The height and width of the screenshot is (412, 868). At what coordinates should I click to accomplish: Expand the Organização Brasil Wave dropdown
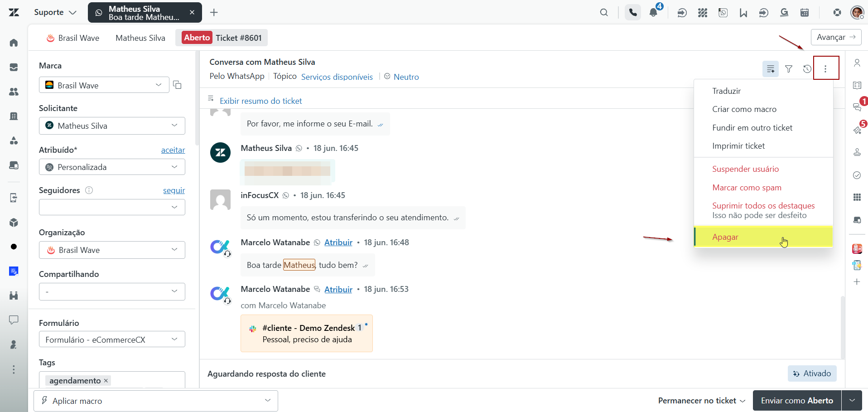(x=112, y=250)
